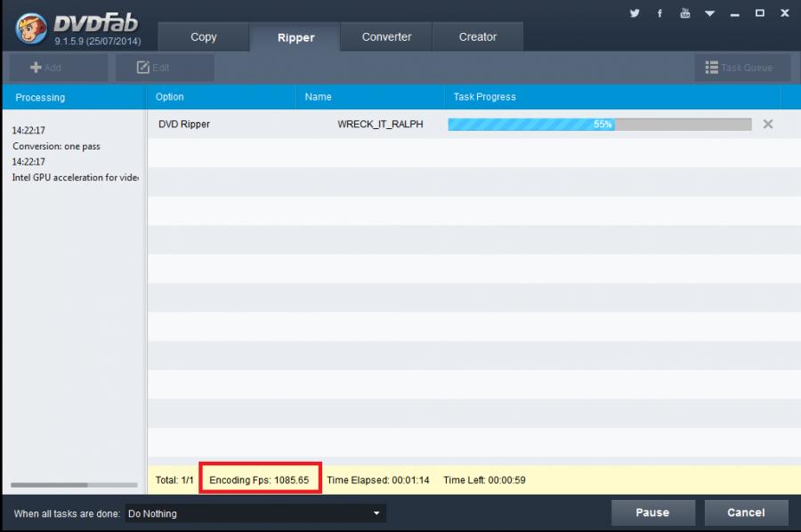Click the 'Time Left: 00:00:59' status text
This screenshot has width=801, height=532.
[x=484, y=480]
